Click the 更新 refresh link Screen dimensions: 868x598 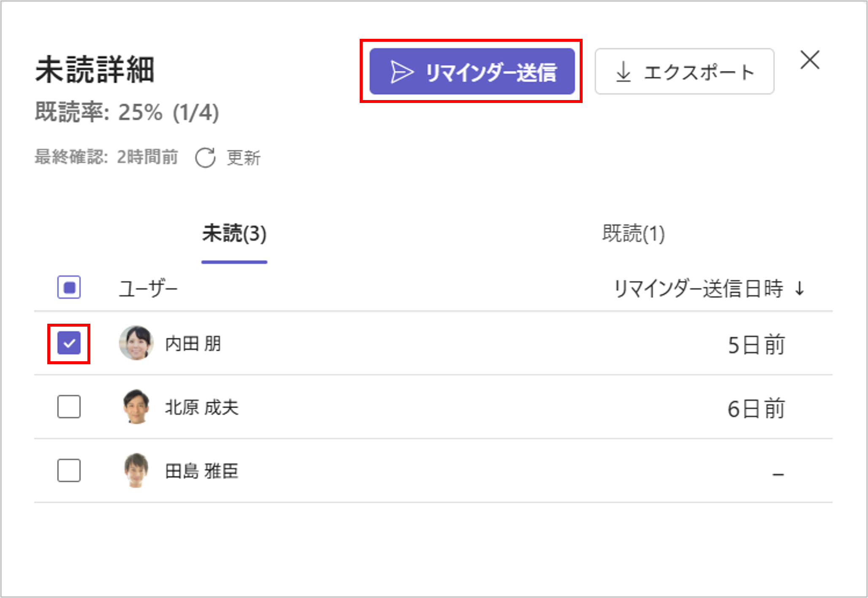(244, 158)
